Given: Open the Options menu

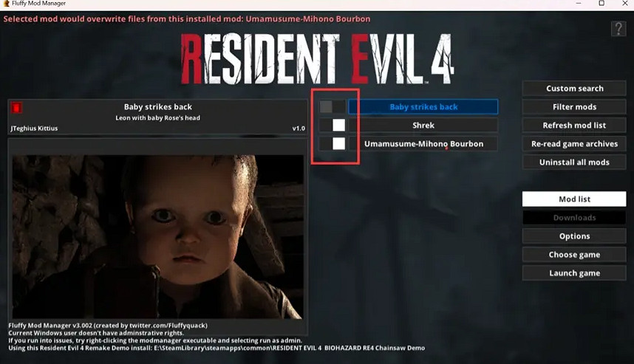Looking at the screenshot, I should coord(574,236).
